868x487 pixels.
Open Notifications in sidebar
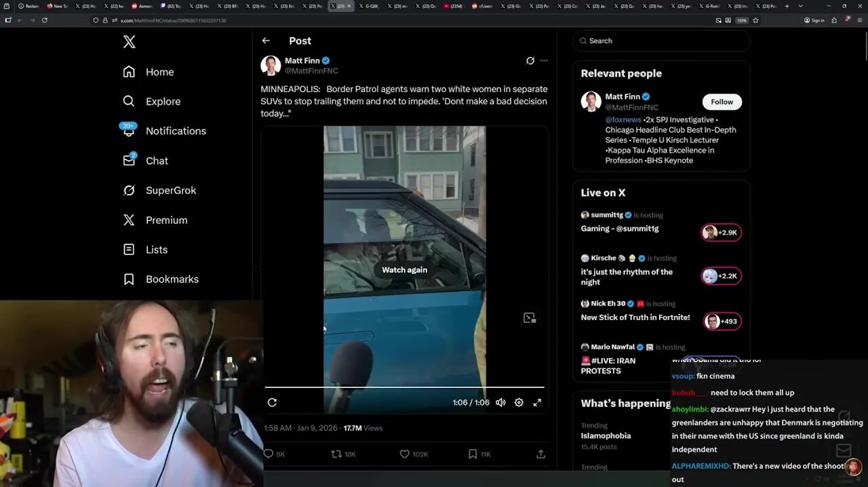coord(176,131)
